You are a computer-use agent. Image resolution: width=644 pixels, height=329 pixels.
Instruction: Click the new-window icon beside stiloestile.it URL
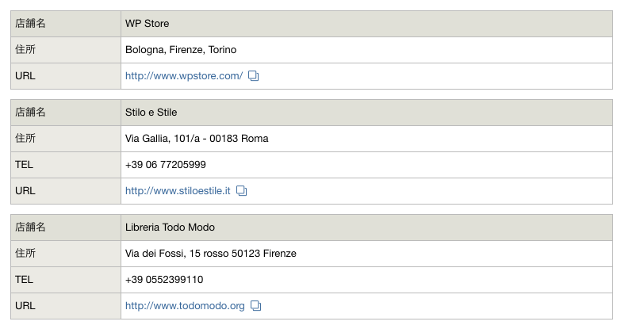[242, 191]
